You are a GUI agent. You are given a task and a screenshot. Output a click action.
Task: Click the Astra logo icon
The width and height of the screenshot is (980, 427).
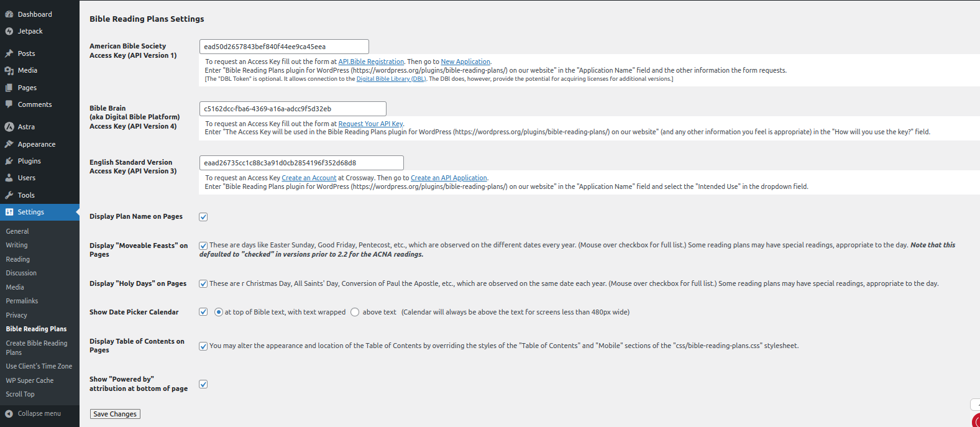tap(9, 127)
